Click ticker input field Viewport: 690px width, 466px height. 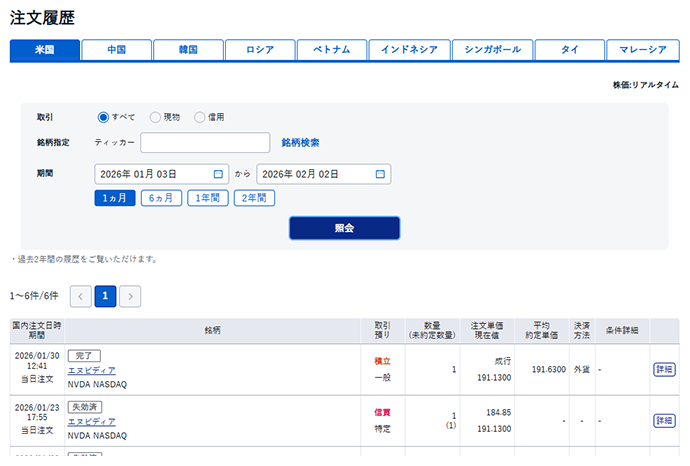click(205, 143)
